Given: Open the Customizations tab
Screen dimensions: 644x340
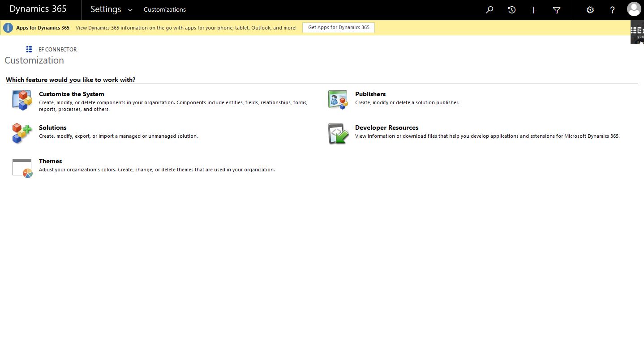Looking at the screenshot, I should point(164,9).
